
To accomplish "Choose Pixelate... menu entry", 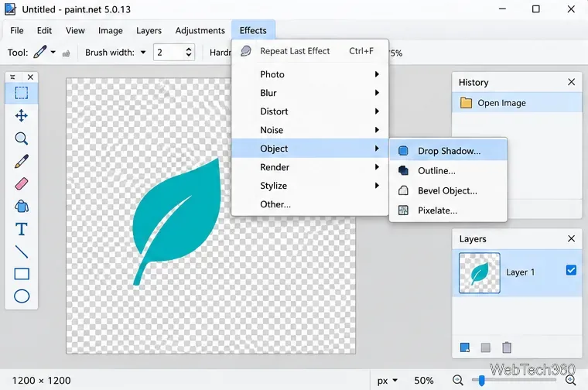I will [449, 210].
